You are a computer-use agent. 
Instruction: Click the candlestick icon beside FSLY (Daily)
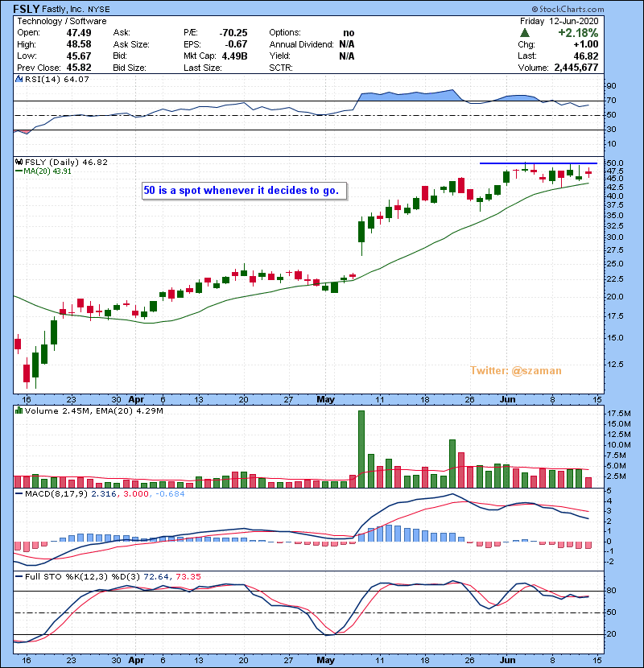coord(19,162)
